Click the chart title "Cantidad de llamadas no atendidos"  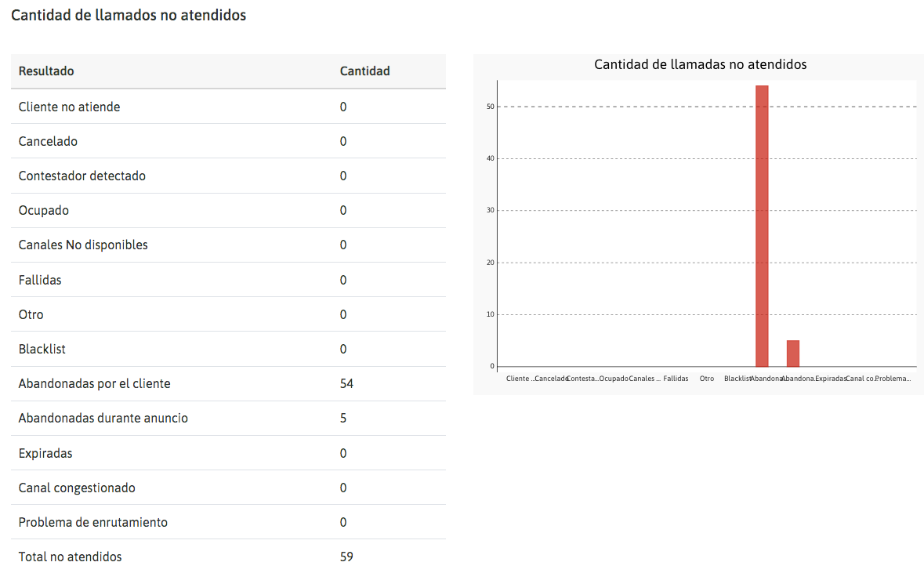click(700, 64)
